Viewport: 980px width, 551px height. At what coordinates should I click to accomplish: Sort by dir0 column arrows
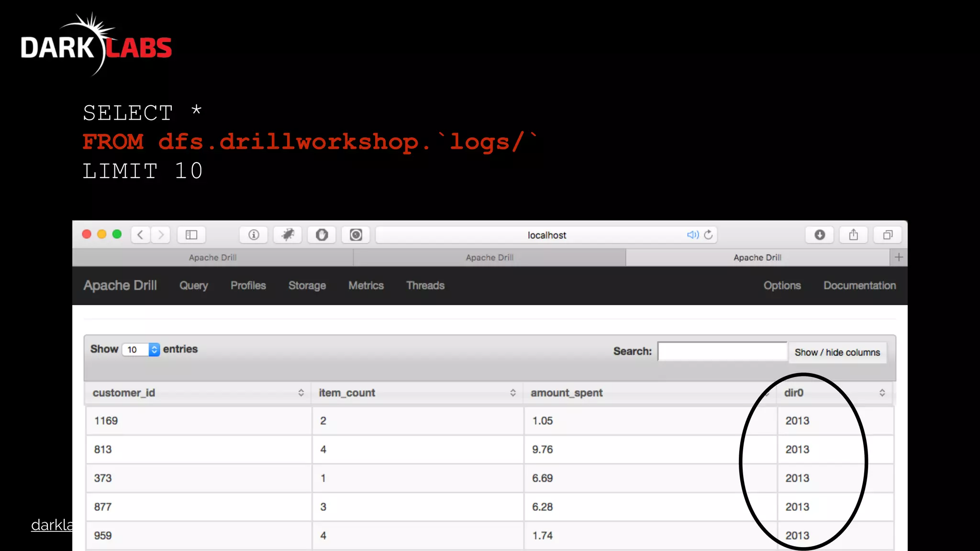(x=882, y=393)
